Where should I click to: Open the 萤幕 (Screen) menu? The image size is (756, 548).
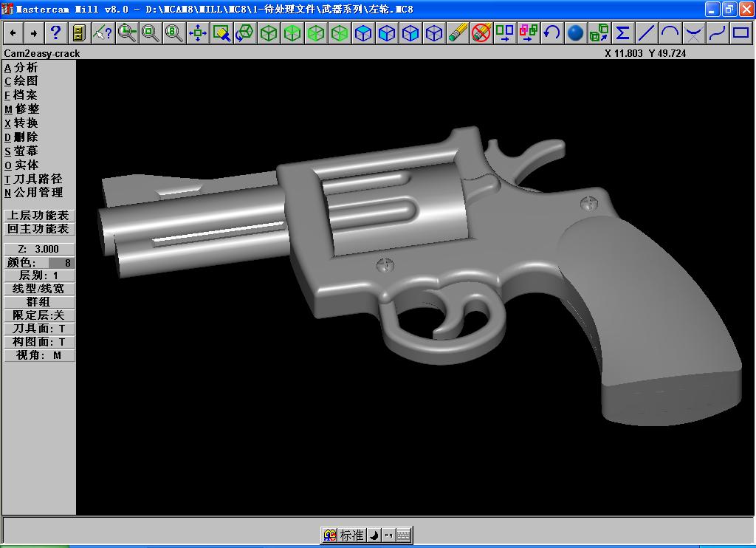pyautogui.click(x=21, y=151)
